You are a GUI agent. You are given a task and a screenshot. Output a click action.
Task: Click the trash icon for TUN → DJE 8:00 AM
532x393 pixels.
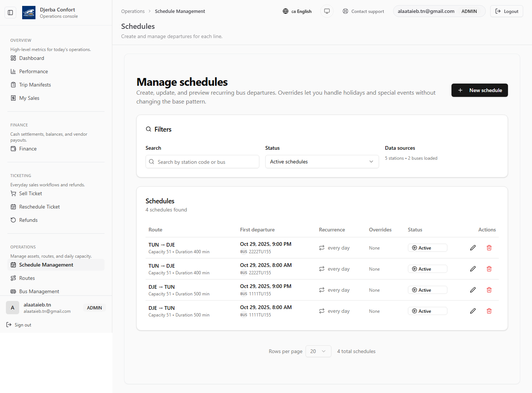click(x=489, y=269)
